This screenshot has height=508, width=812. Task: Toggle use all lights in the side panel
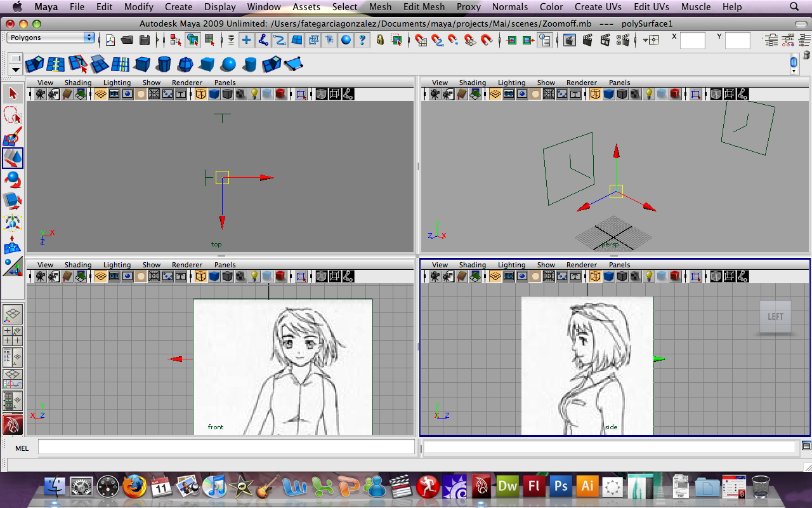(x=648, y=276)
